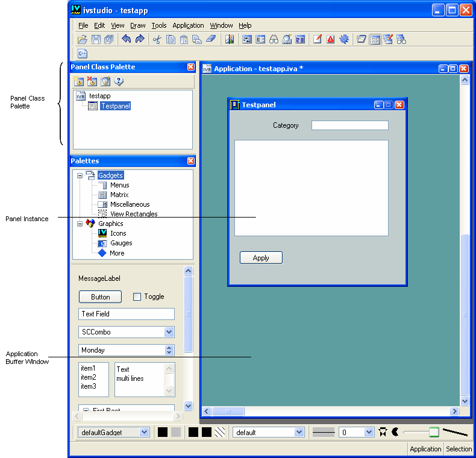Screen dimensions: 476x458
Task: Click the Undo arrow icon
Action: click(x=127, y=39)
